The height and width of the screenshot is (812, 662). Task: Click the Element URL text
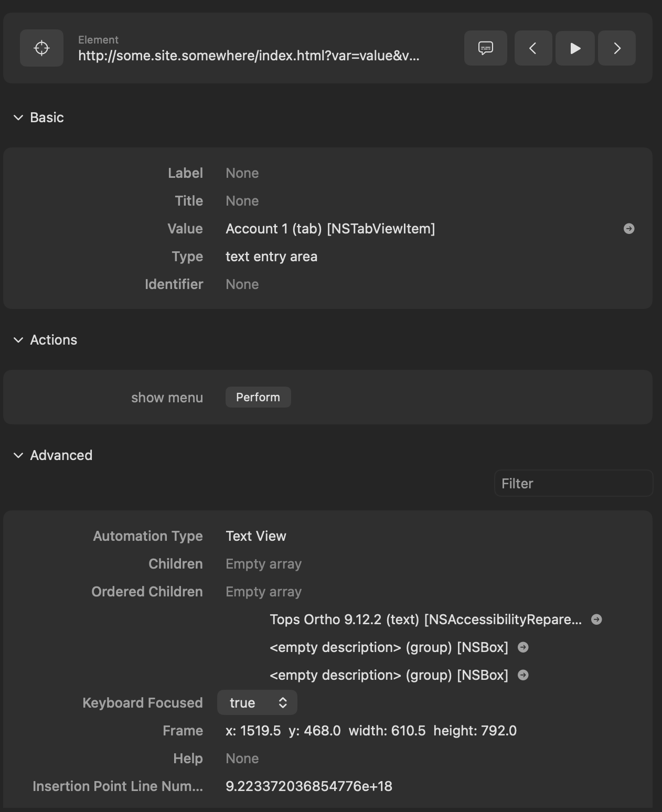pyautogui.click(x=249, y=56)
